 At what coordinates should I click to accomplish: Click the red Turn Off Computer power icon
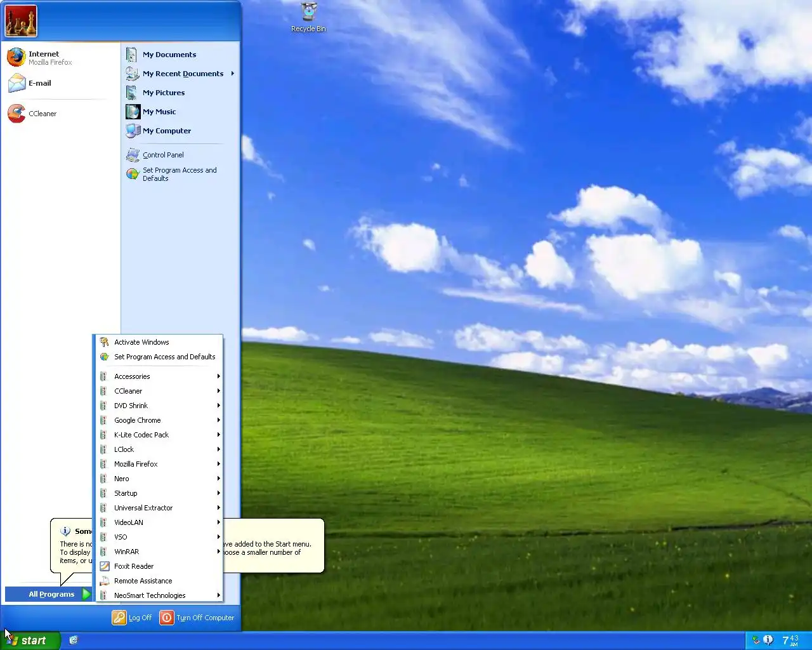pyautogui.click(x=167, y=618)
